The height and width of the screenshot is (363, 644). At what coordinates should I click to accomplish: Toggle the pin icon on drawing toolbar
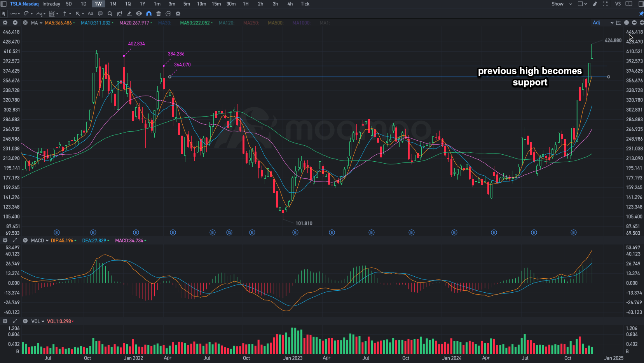(x=641, y=14)
